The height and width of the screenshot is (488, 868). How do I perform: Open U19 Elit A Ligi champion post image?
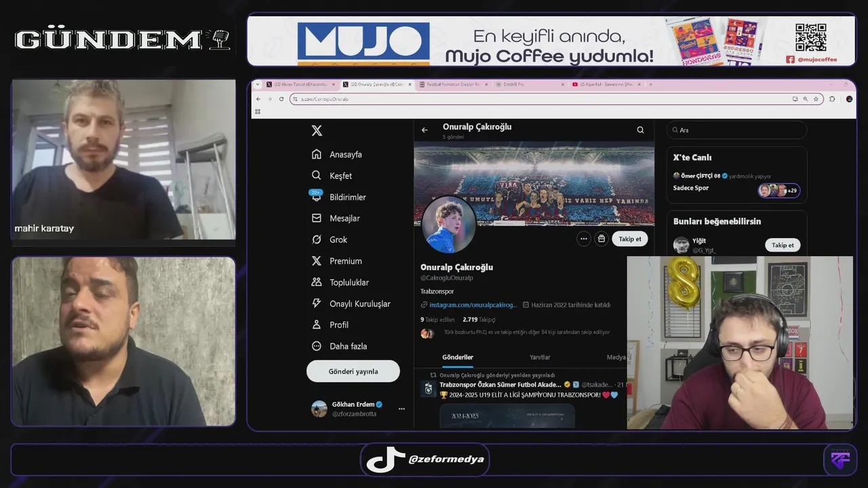pyautogui.click(x=507, y=416)
